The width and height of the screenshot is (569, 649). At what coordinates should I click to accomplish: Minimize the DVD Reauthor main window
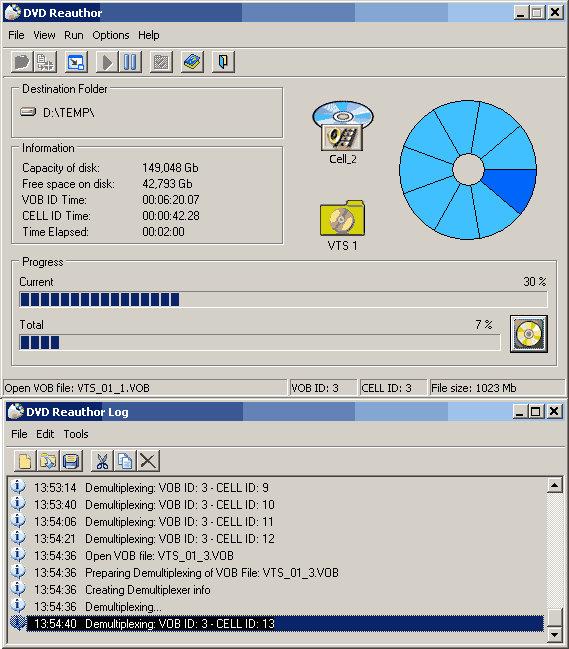pos(521,12)
